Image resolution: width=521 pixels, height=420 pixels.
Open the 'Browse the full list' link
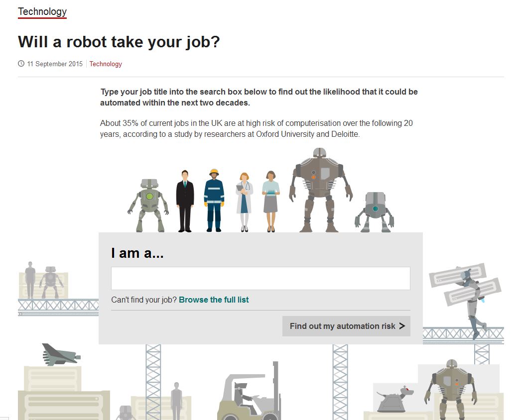[x=214, y=300]
